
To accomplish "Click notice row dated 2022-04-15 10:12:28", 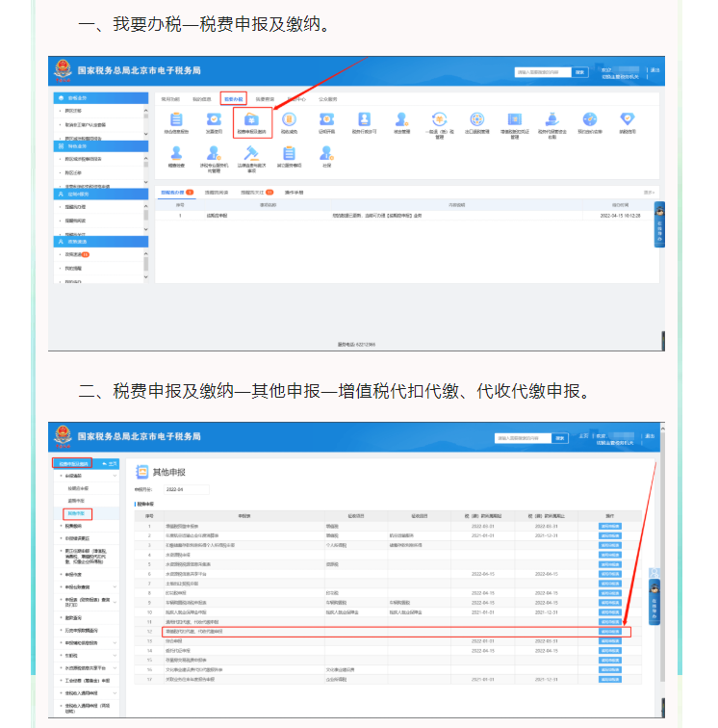I will (407, 216).
